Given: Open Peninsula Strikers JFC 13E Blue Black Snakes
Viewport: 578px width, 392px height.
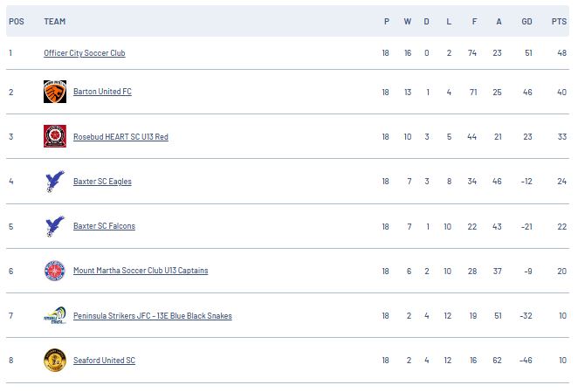Looking at the screenshot, I should click(x=153, y=316).
